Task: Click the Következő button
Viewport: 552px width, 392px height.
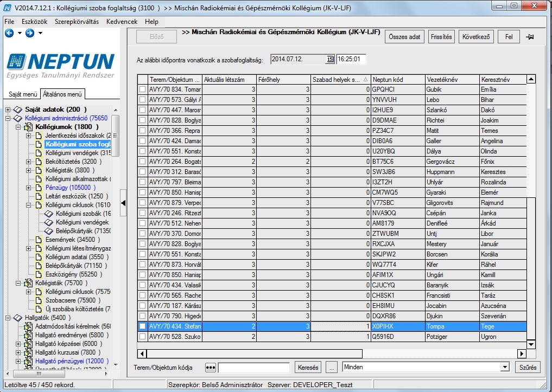Action: [x=476, y=36]
